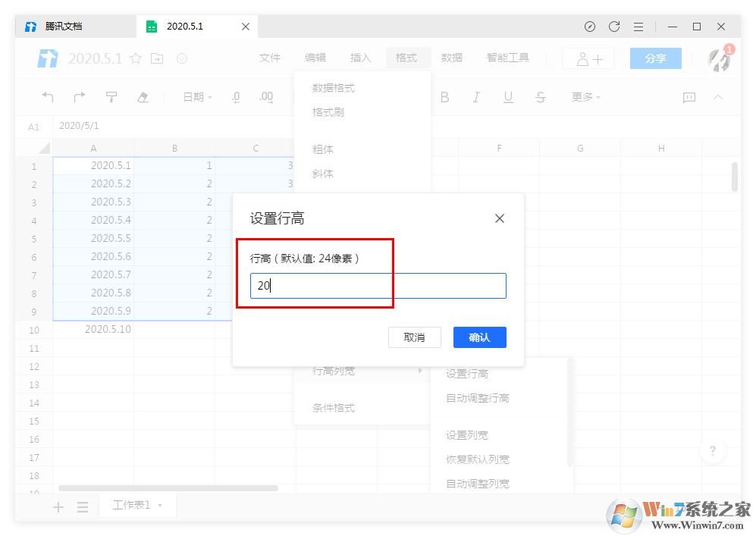Open the worksheet list icon at bottom left
The width and height of the screenshot is (756, 536).
(x=83, y=506)
